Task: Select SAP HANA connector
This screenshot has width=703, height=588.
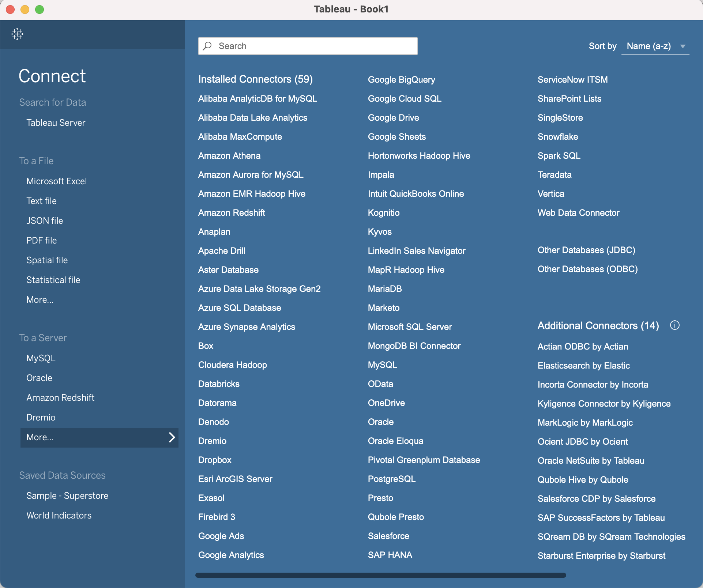Action: (390, 555)
